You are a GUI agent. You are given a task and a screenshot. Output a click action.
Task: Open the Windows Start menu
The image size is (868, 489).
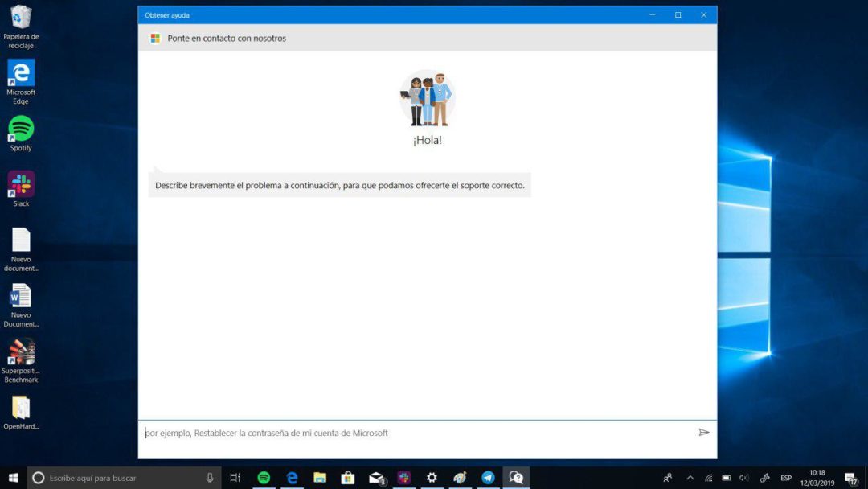pyautogui.click(x=14, y=478)
